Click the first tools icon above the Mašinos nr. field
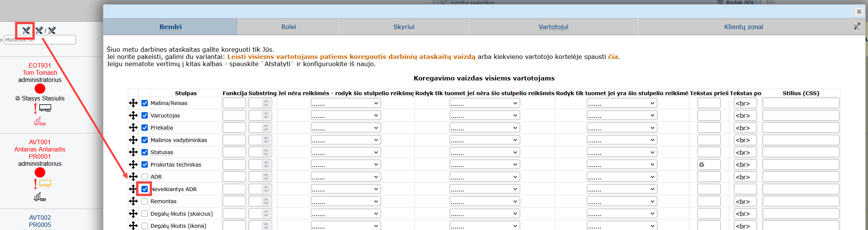 coord(26,30)
